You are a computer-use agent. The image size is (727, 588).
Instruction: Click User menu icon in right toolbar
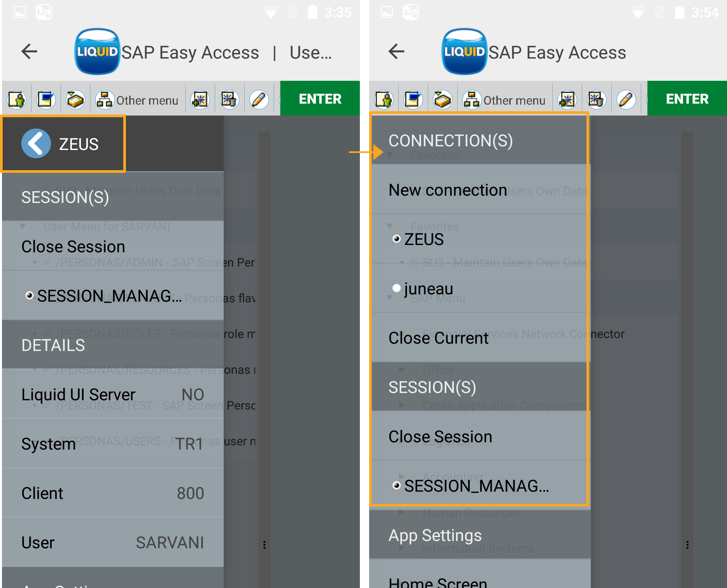coord(384,100)
